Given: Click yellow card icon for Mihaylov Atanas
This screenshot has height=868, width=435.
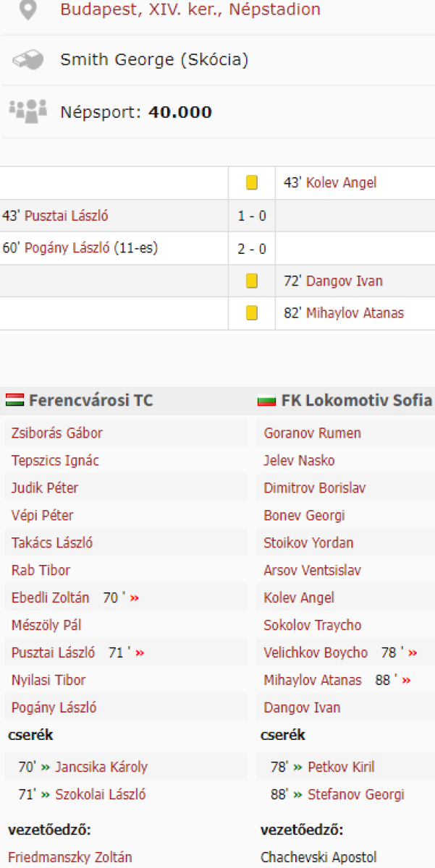Looking at the screenshot, I should point(252,313).
